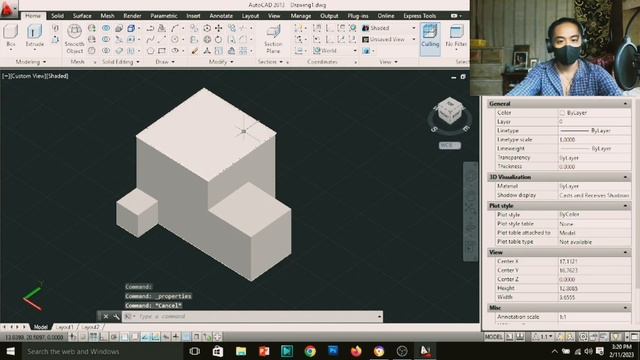640x360 pixels.
Task: Open Microsoft Store from the taskbar
Action: point(218,351)
